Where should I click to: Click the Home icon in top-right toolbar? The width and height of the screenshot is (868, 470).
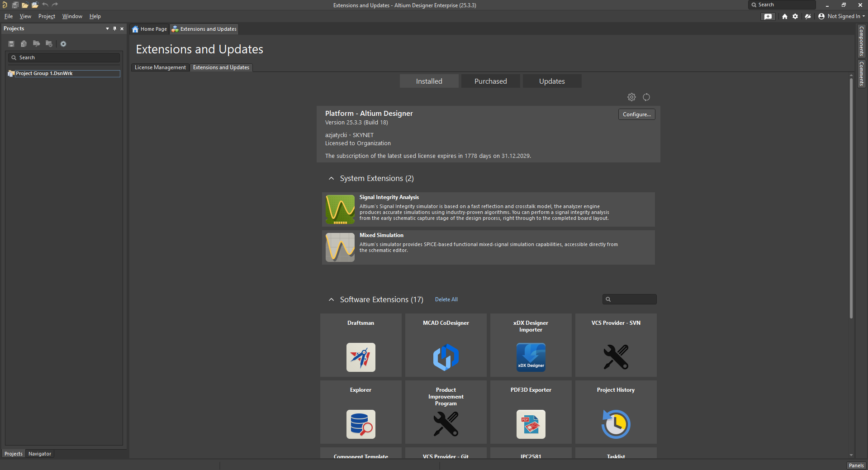(785, 16)
